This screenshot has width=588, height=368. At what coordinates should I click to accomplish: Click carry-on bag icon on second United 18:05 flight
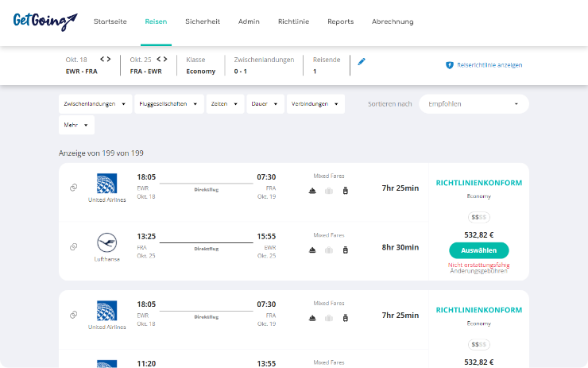(346, 318)
